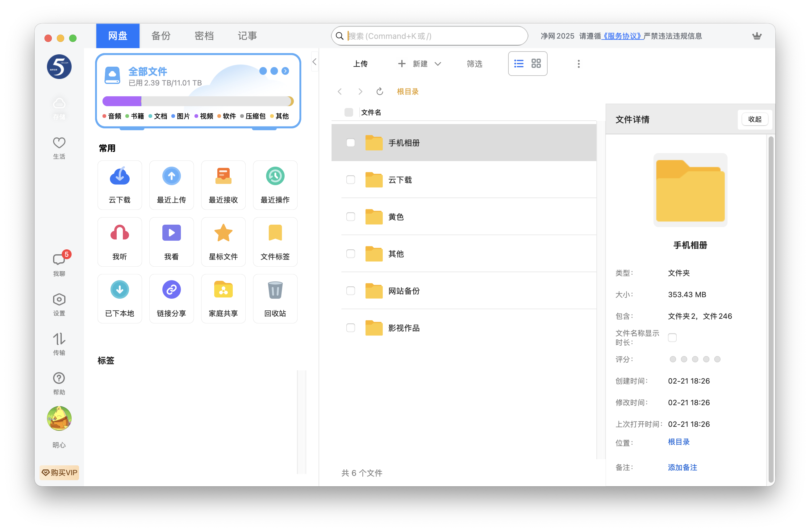Viewport: 810px width, 532px height.
Task: Collapse the left sidebar with the chevron
Action: click(314, 62)
